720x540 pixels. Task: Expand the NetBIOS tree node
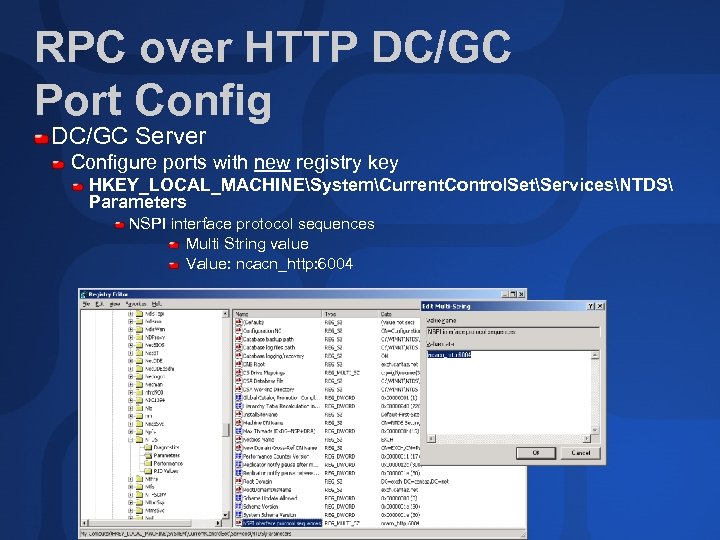click(x=130, y=345)
